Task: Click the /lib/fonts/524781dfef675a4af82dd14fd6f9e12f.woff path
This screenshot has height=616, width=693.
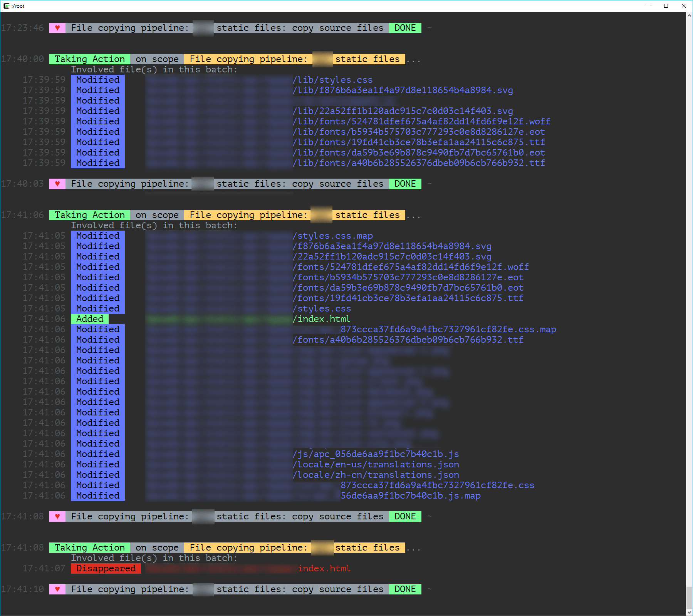Action: (x=421, y=121)
